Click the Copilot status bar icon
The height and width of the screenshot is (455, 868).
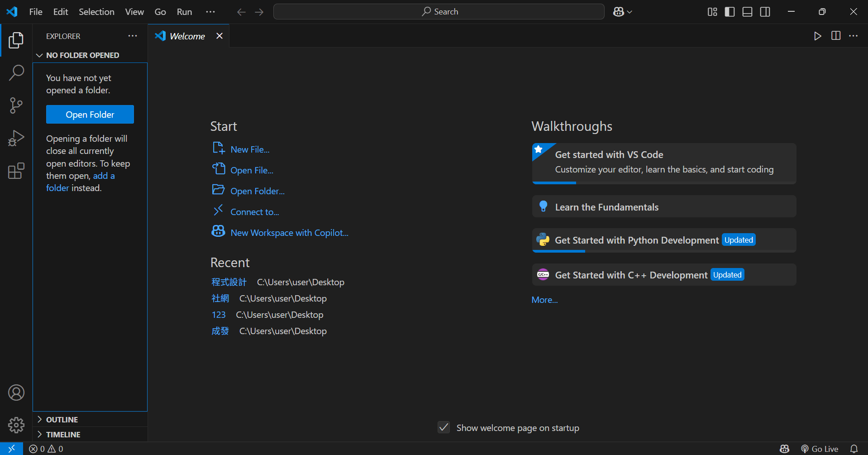pyautogui.click(x=785, y=449)
